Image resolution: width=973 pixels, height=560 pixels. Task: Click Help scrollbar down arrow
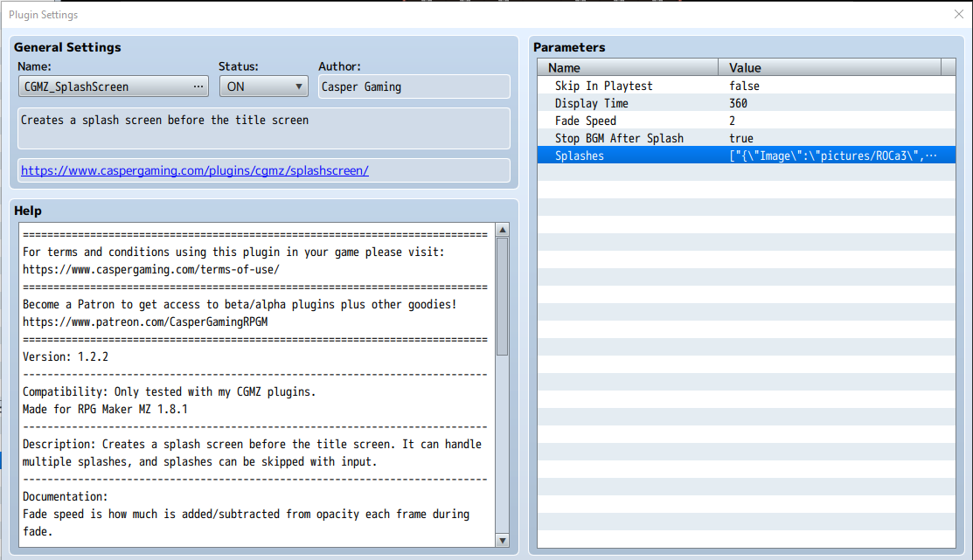[503, 540]
